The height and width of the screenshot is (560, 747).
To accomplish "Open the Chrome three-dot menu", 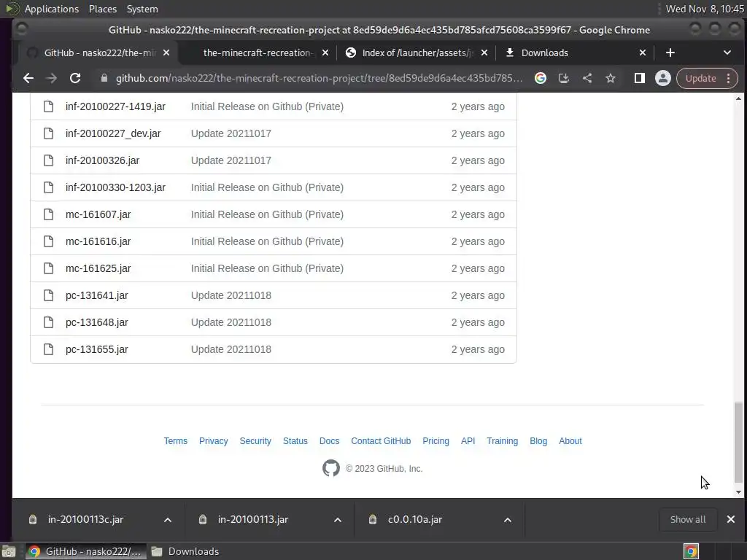I will point(729,78).
